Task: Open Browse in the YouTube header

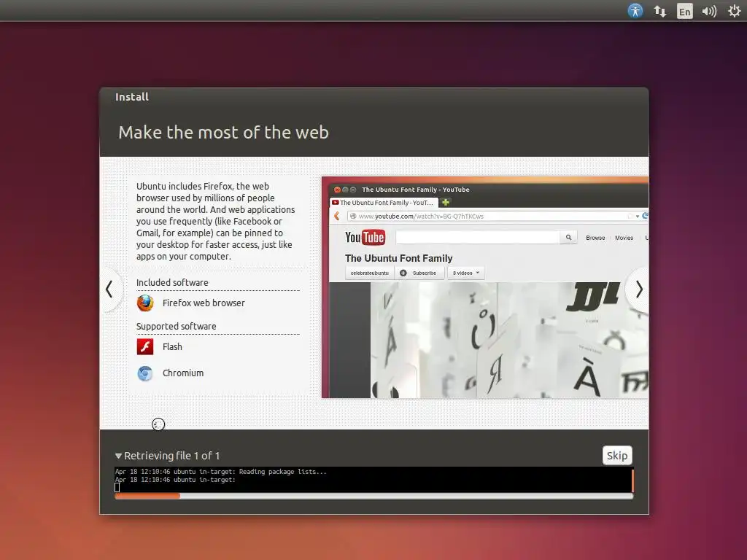Action: click(x=595, y=238)
